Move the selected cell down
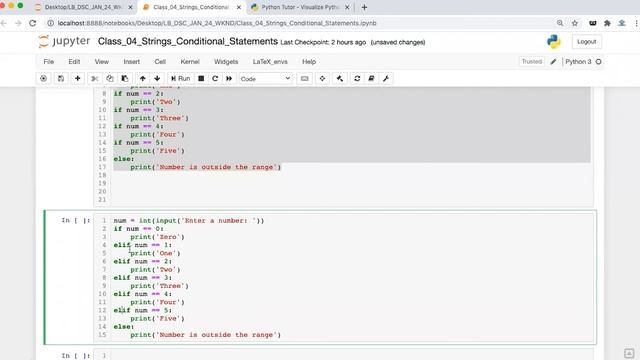Screen dimensions: 640x360 click(x=157, y=78)
